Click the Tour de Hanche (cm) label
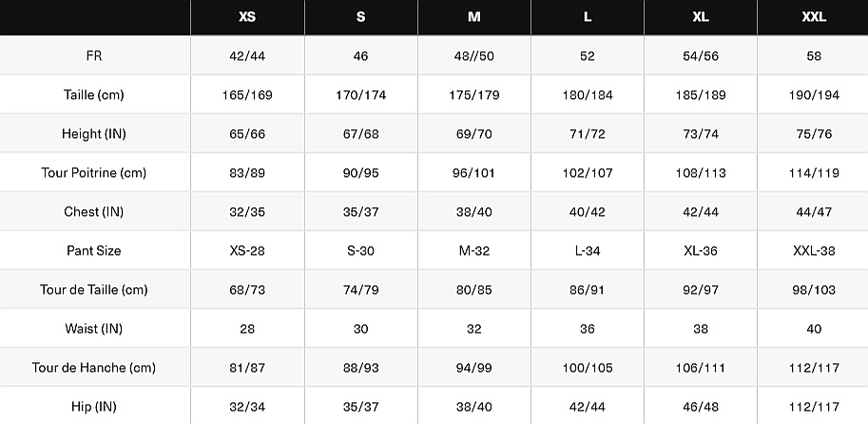The image size is (868, 424). [x=94, y=368]
